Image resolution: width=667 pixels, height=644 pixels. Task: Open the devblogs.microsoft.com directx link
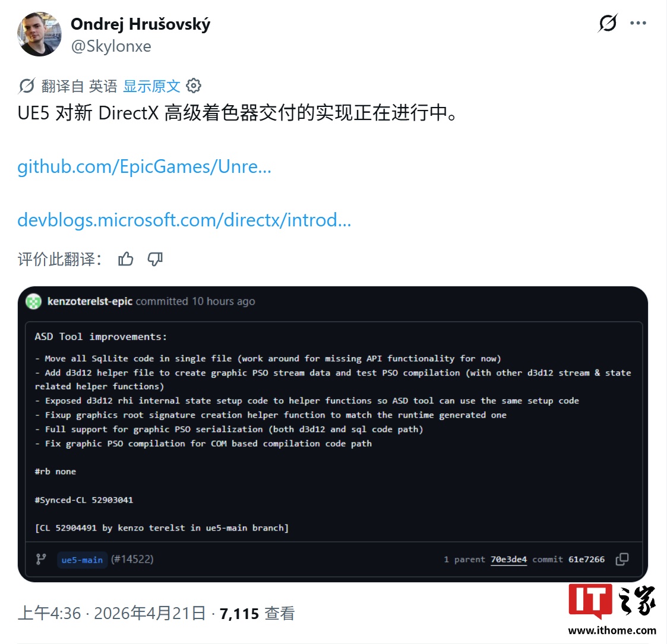(184, 220)
